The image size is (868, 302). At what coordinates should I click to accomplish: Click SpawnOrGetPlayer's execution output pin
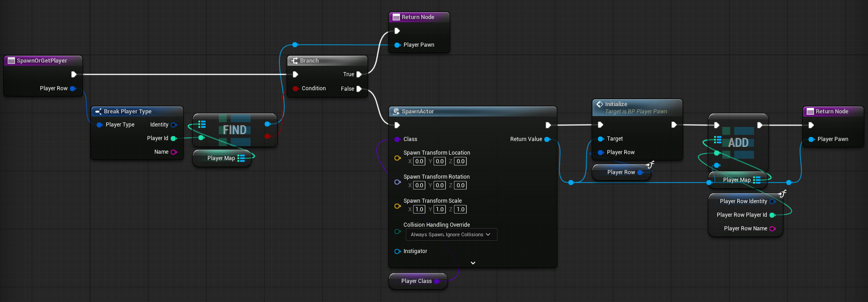click(74, 74)
